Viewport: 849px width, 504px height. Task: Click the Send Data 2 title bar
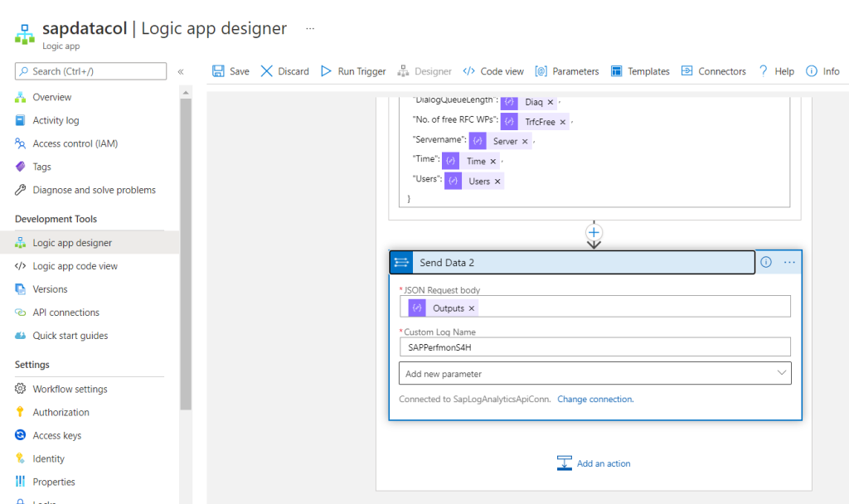click(572, 263)
